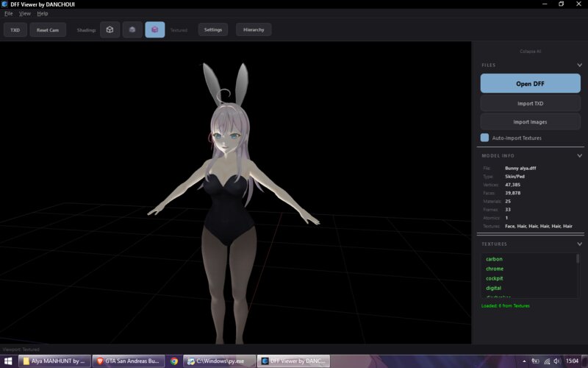The width and height of the screenshot is (588, 368).
Task: Click the bunny model in viewport
Action: coord(232,203)
